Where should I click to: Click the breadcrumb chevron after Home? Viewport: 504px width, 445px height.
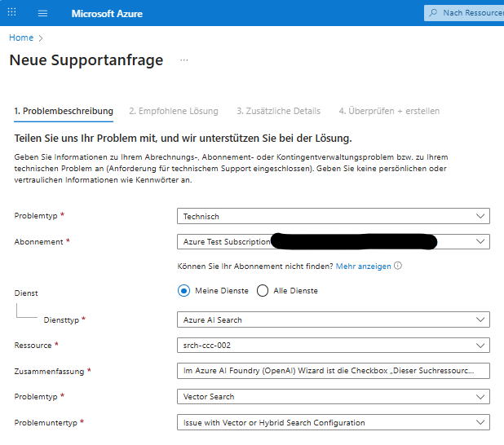coord(41,37)
